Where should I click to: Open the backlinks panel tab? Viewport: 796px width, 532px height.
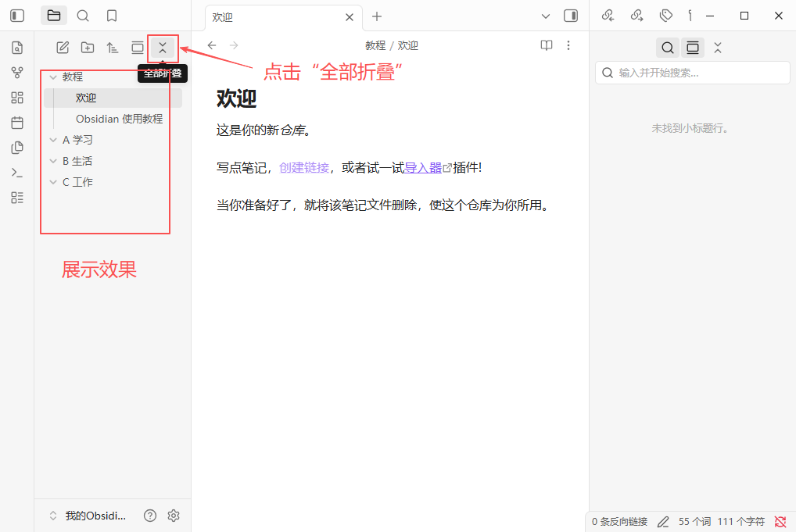(608, 16)
